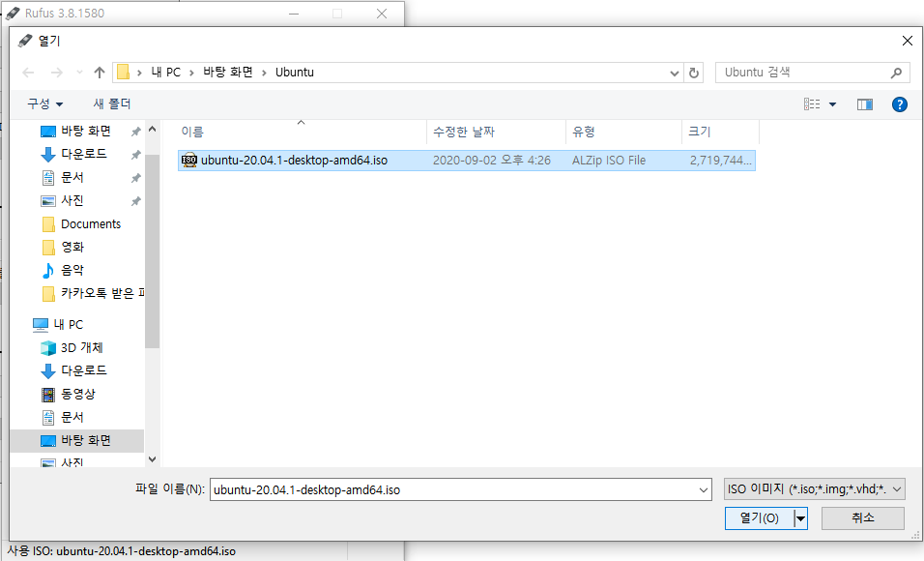924x561 pixels.
Task: Select pinned 사진 in quick access
Action: (72, 200)
